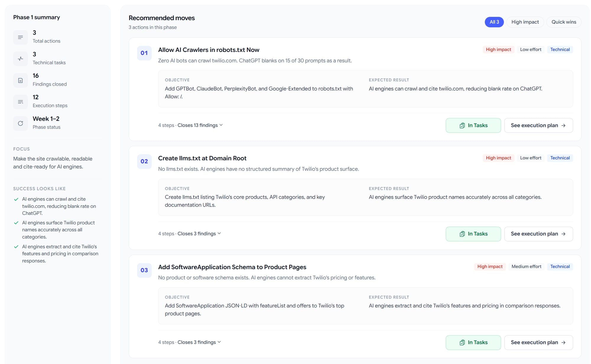
Task: Click the 03 number badge
Action: tap(144, 270)
